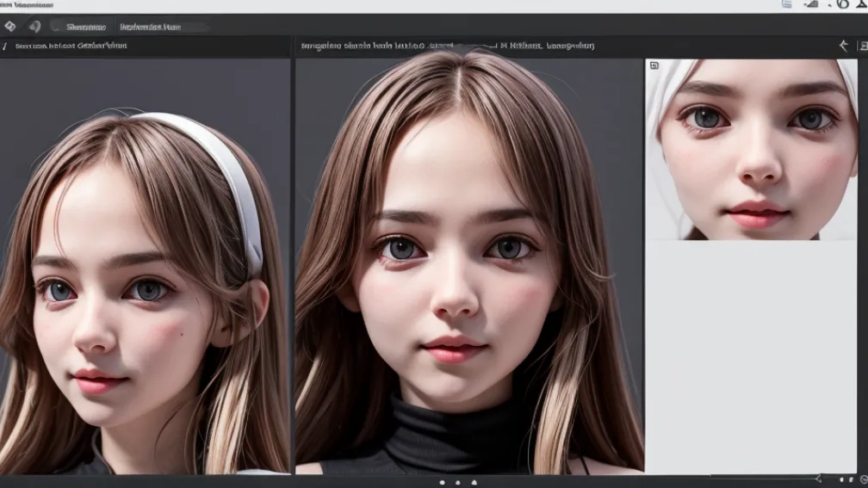This screenshot has height=488, width=868.
Task: Click the left panel's header title text
Action: point(71,46)
